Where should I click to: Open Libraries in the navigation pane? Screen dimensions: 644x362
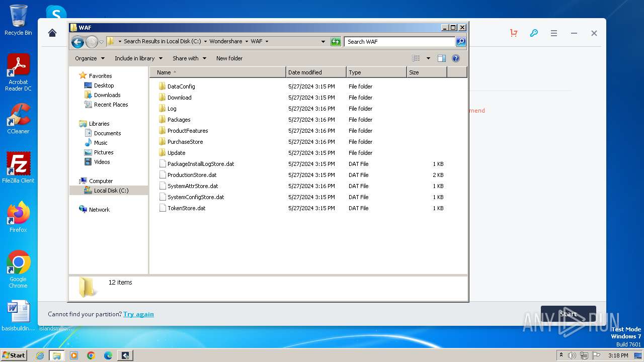click(99, 124)
